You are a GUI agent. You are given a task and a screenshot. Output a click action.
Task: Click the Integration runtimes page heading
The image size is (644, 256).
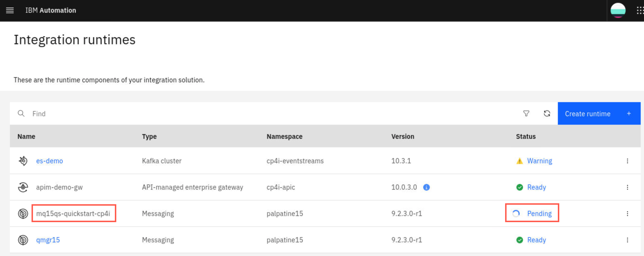75,40
